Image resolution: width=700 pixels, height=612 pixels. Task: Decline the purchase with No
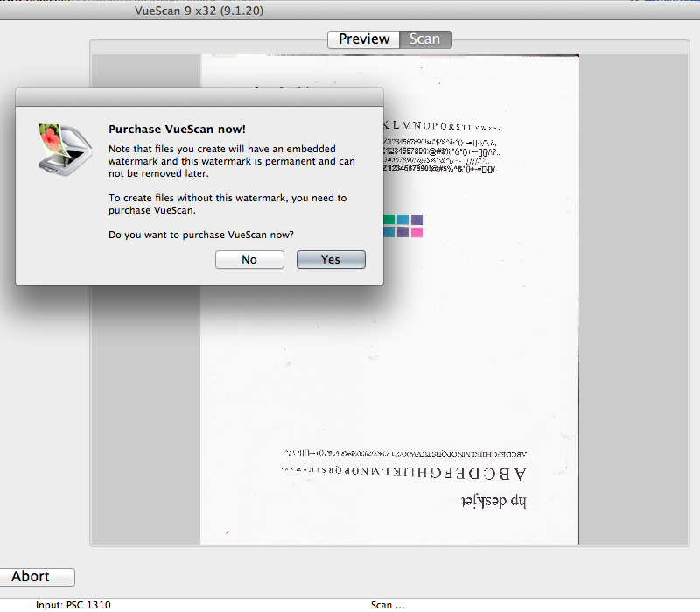tap(249, 259)
